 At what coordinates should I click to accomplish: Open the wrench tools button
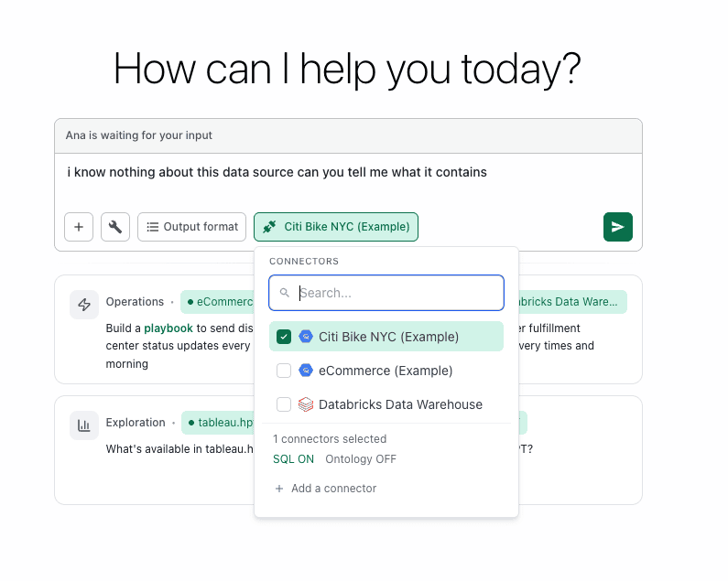[x=114, y=227]
